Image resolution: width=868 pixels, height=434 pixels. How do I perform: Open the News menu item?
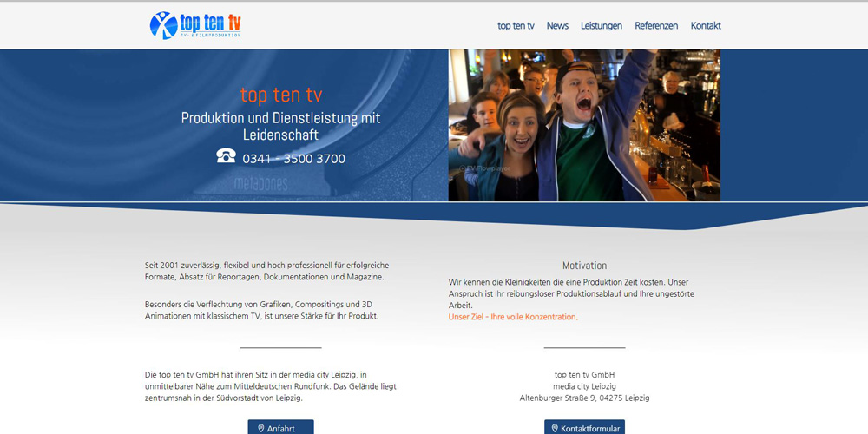[557, 25]
